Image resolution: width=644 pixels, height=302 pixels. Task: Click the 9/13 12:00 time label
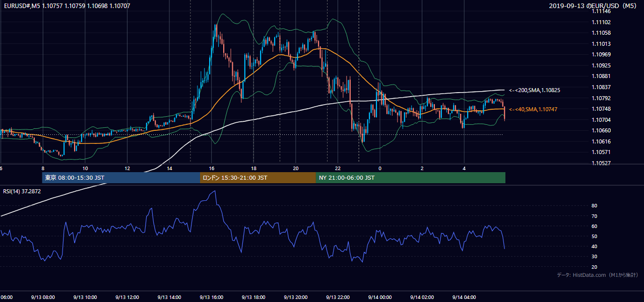[127, 297]
